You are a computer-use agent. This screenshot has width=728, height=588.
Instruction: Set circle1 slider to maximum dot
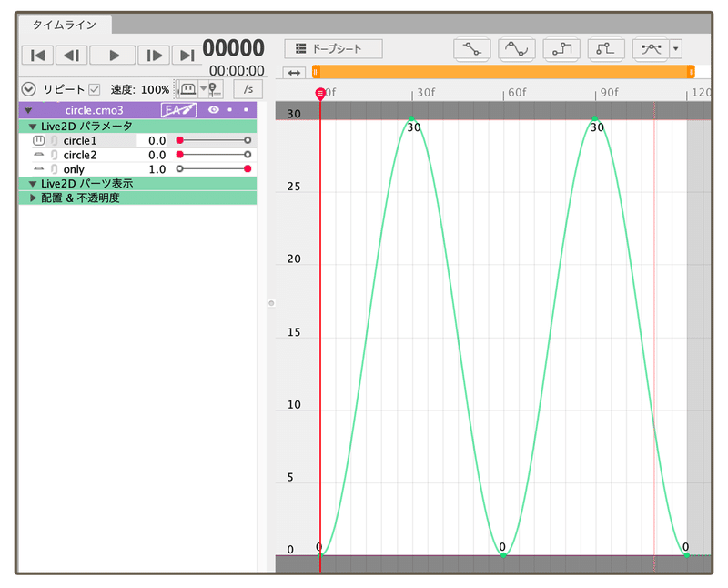248,140
